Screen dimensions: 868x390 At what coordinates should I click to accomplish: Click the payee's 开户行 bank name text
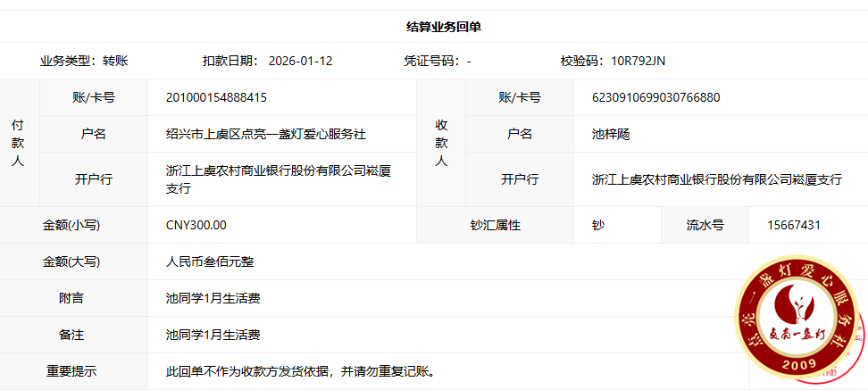click(716, 179)
